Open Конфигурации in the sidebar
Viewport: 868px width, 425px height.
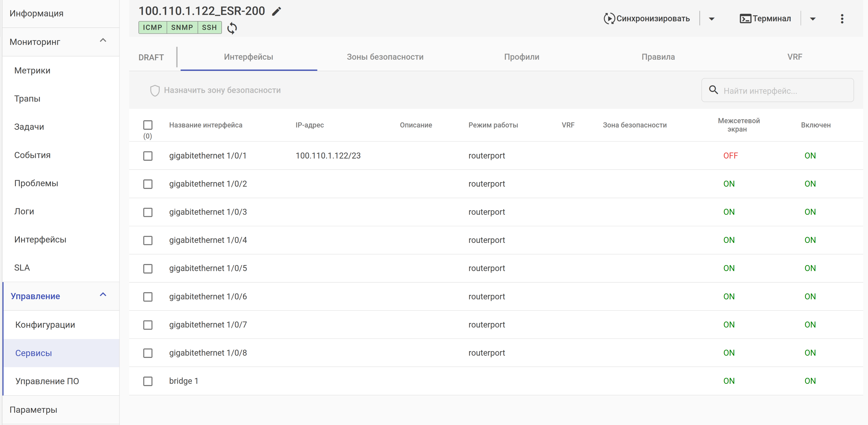45,325
